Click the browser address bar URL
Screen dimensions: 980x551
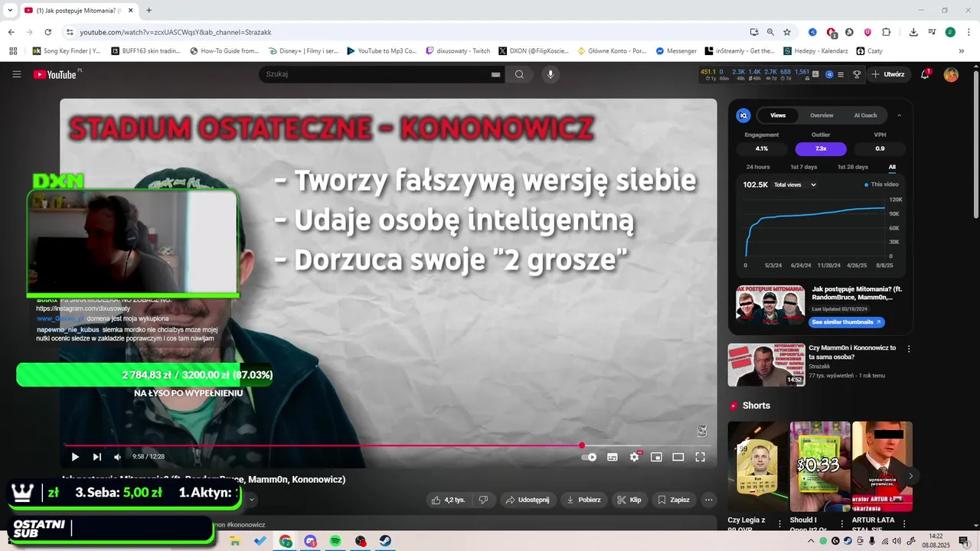pos(175,32)
